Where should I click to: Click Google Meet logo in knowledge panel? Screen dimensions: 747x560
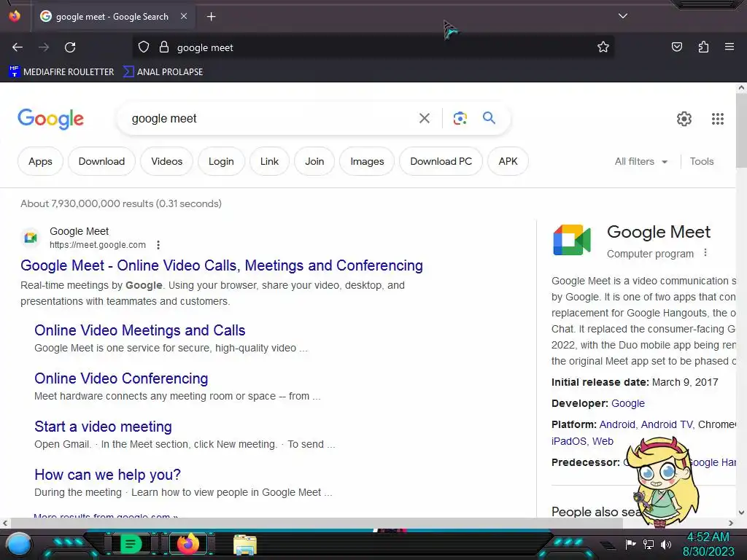click(x=572, y=239)
